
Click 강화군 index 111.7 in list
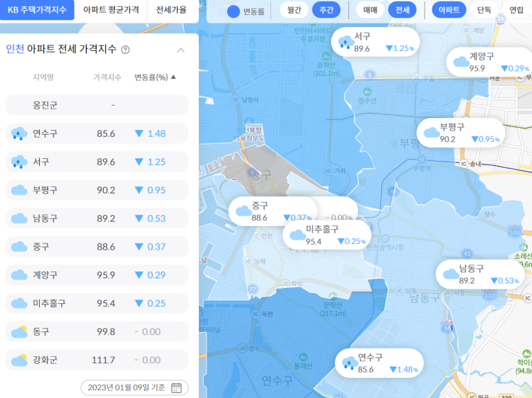[103, 360]
